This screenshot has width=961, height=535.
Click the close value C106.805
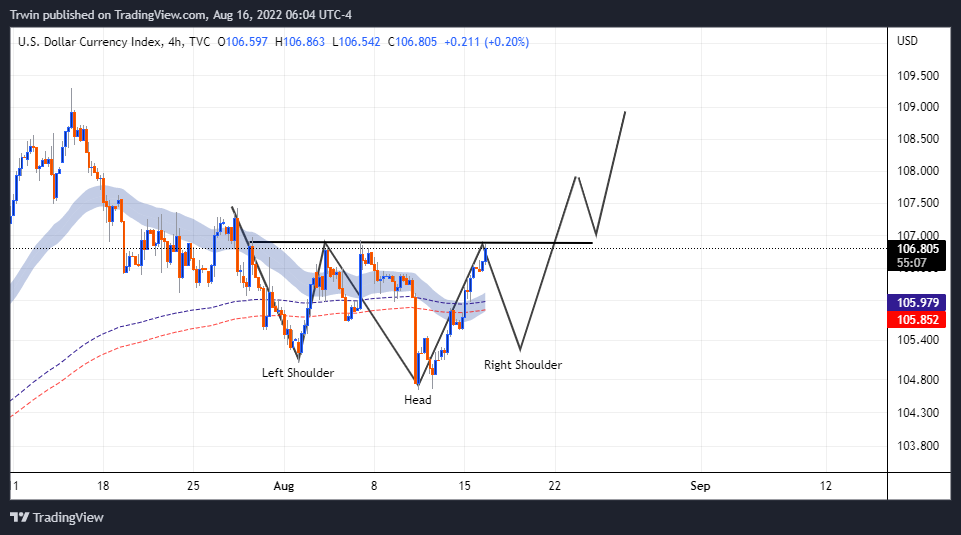pyautogui.click(x=412, y=42)
